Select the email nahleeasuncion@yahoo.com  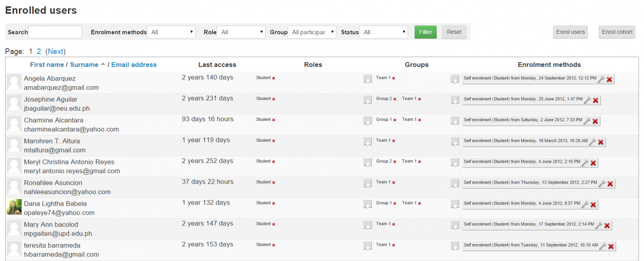pyautogui.click(x=67, y=192)
